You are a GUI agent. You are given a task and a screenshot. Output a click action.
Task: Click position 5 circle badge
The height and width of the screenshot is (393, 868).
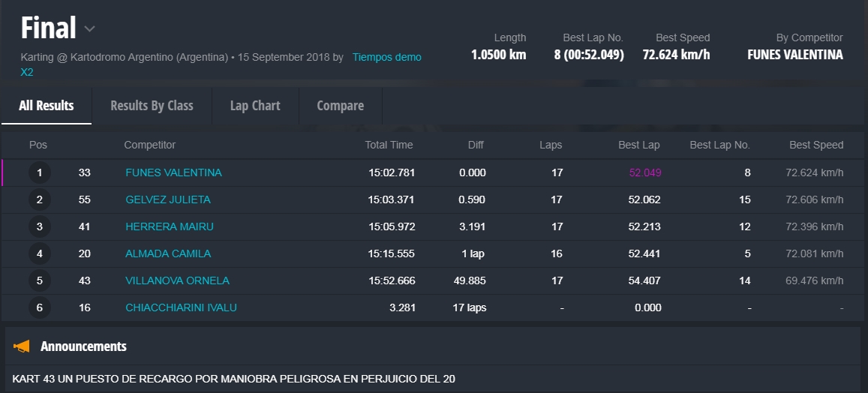[x=40, y=281]
